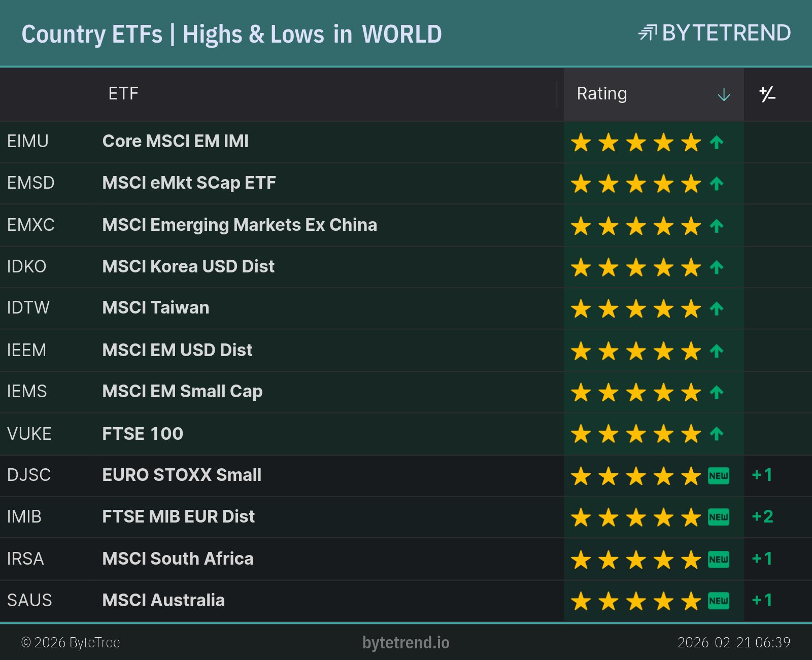Click the up arrow in VUKE row
This screenshot has height=660, width=812.
click(717, 434)
